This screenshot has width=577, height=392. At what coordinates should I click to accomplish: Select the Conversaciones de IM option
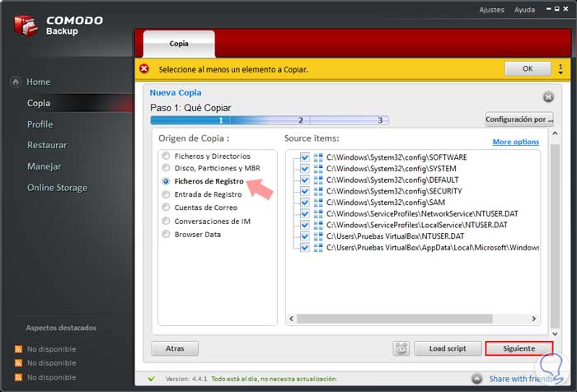tap(166, 221)
